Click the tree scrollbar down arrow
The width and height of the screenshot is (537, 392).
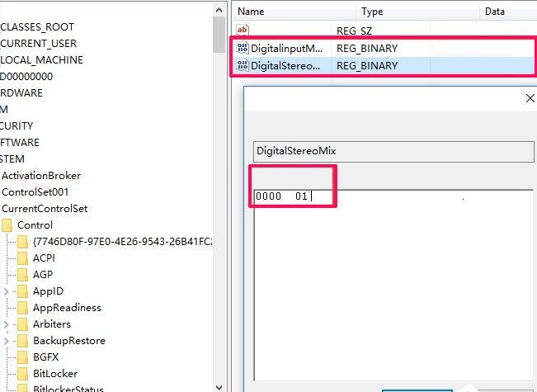(x=219, y=387)
